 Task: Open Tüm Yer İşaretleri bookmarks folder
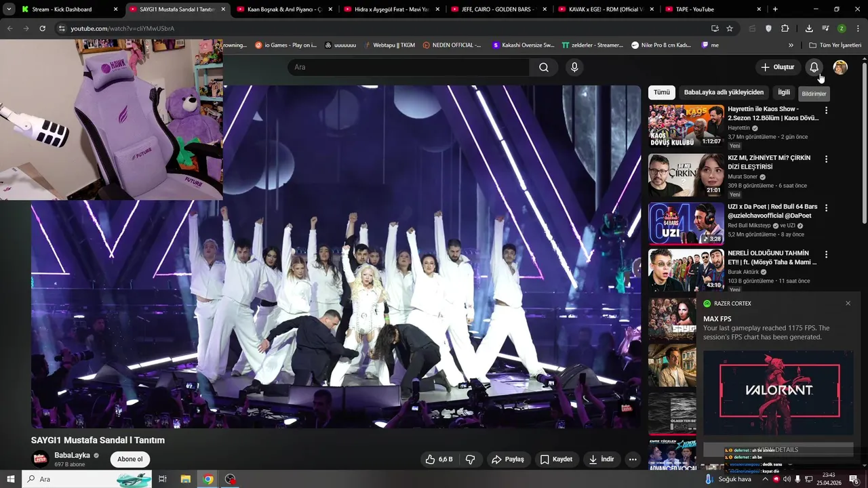pos(834,45)
